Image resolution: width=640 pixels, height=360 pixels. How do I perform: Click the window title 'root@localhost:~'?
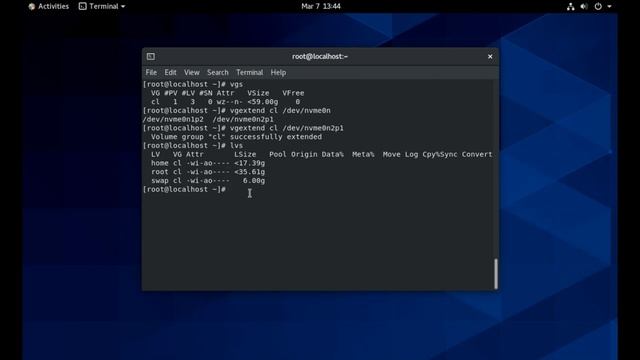[320, 56]
